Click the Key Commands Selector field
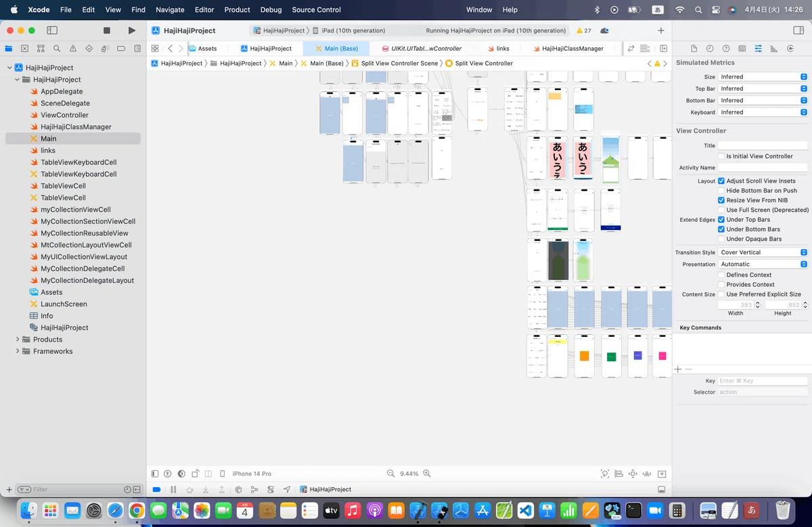This screenshot has height=527, width=812. point(763,392)
